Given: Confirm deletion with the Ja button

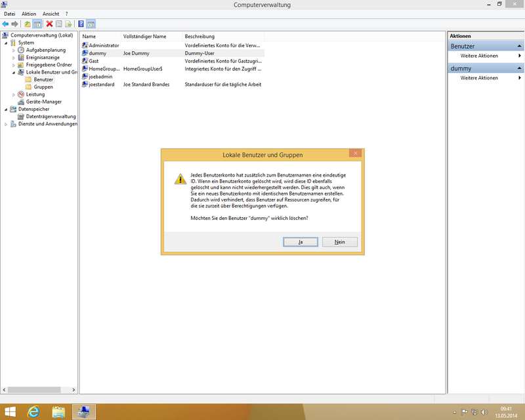Looking at the screenshot, I should click(x=301, y=241).
